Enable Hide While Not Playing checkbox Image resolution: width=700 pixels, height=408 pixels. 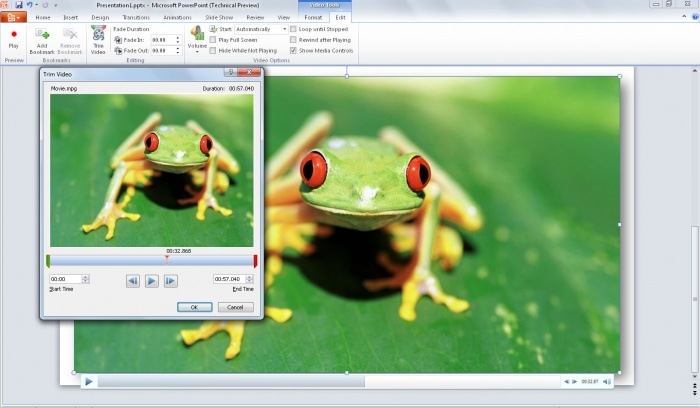coord(213,50)
